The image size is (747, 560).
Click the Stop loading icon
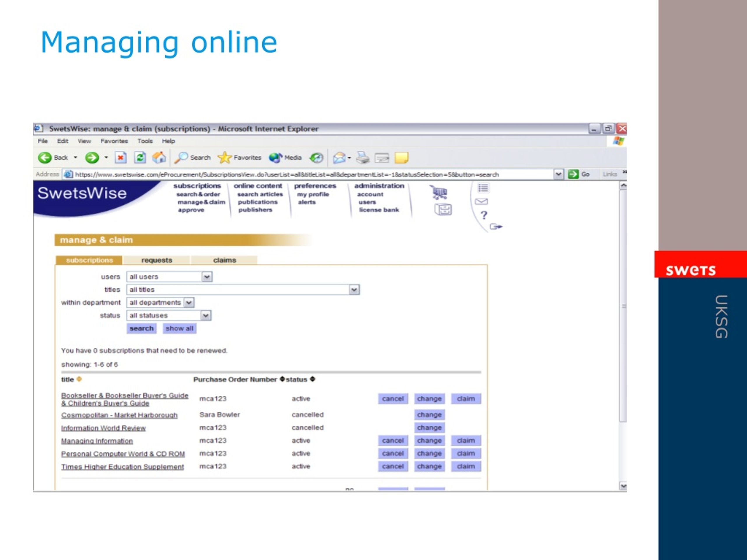pyautogui.click(x=121, y=157)
